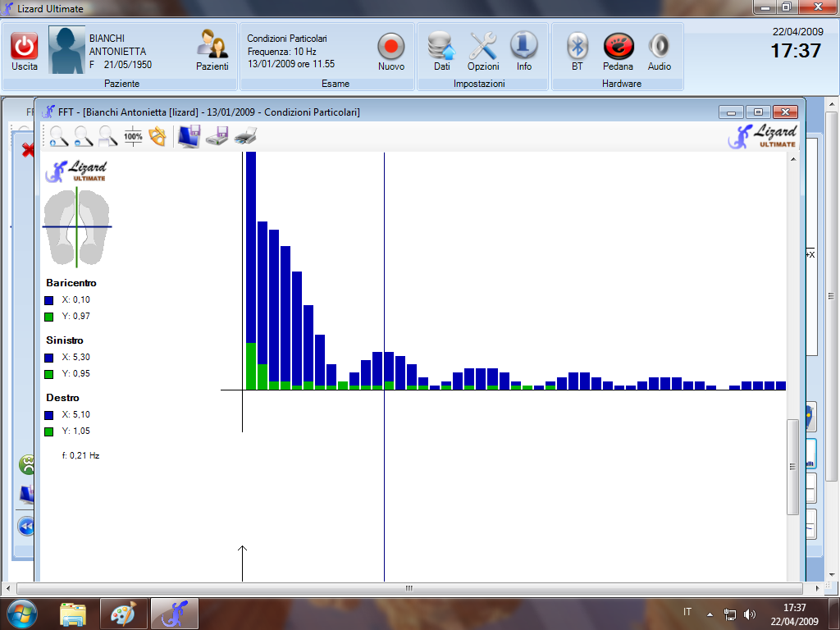Click the FFT window vertical scrollbar up arrow
Image resolution: width=840 pixels, height=630 pixels.
coord(793,160)
